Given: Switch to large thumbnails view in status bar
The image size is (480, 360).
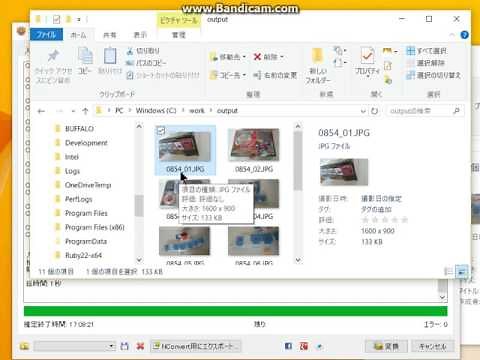Looking at the screenshot, I should [x=462, y=271].
